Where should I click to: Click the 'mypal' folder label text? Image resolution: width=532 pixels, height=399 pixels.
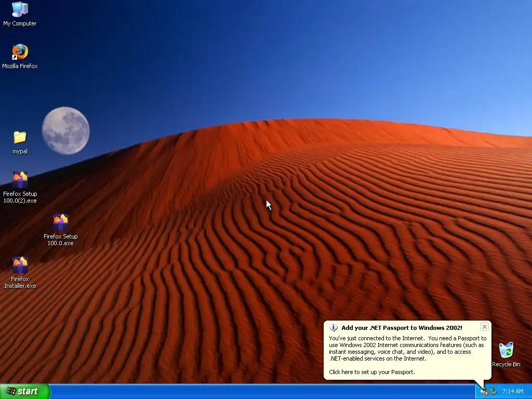coord(20,151)
